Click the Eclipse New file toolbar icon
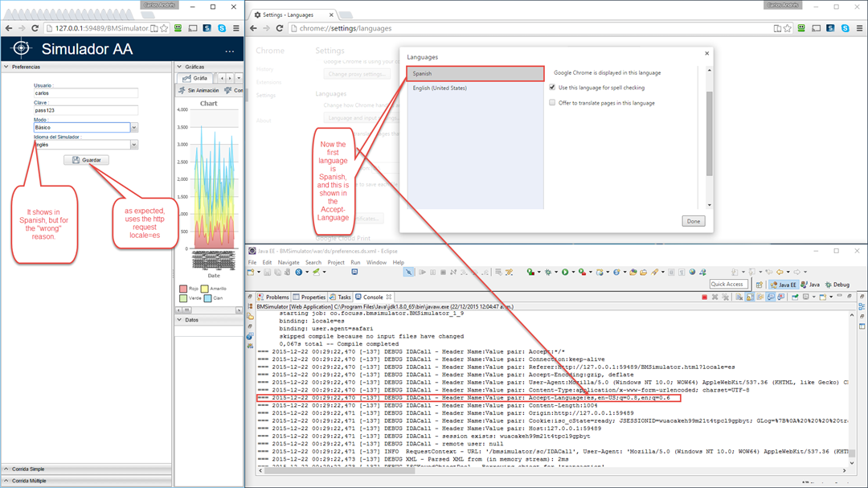Viewport: 868px width, 488px height. [251, 272]
